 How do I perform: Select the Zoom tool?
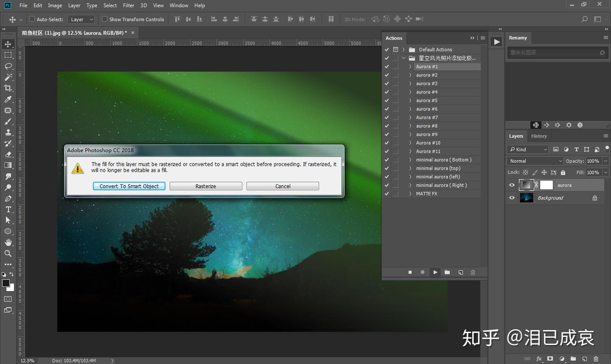click(x=8, y=253)
